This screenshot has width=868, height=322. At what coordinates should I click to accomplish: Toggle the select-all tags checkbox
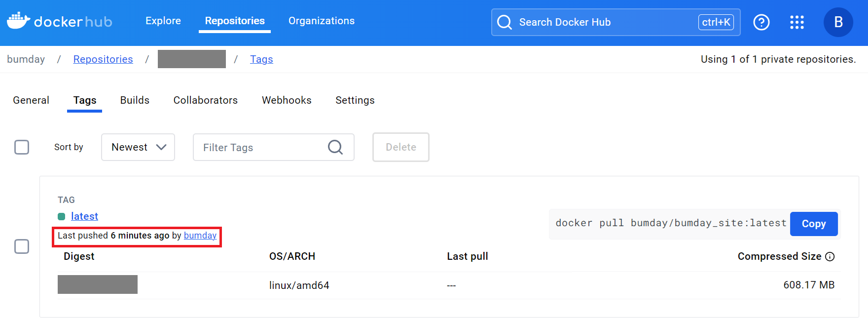pos(22,147)
